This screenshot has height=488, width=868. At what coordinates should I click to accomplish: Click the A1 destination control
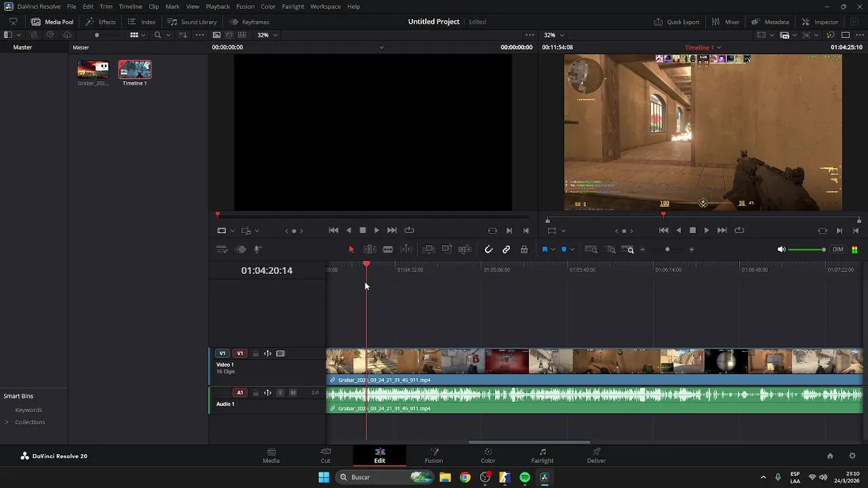239,393
